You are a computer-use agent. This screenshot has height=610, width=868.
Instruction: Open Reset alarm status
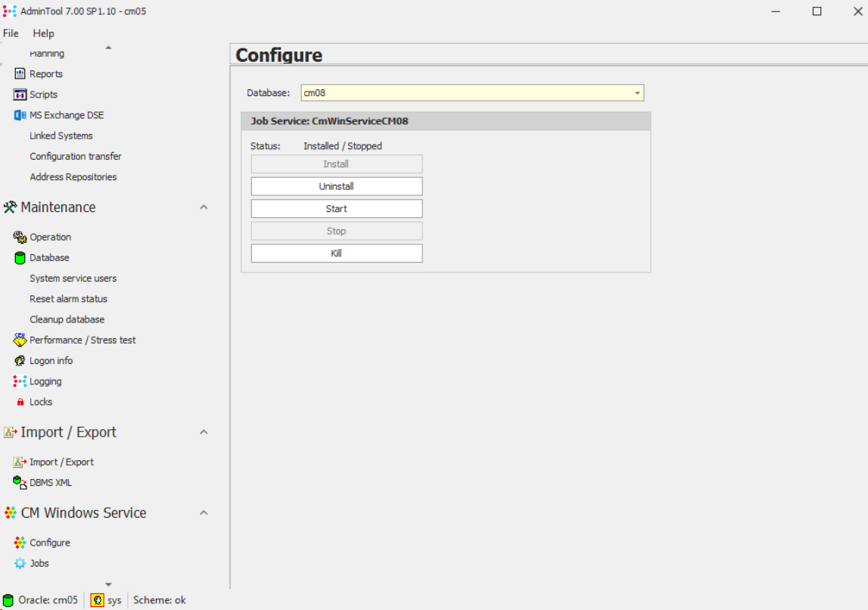[68, 299]
